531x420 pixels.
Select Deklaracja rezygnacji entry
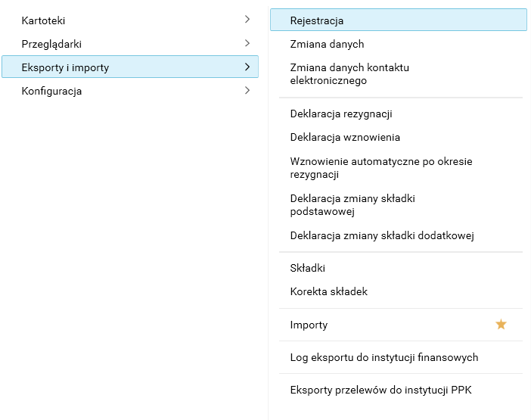pyautogui.click(x=341, y=114)
